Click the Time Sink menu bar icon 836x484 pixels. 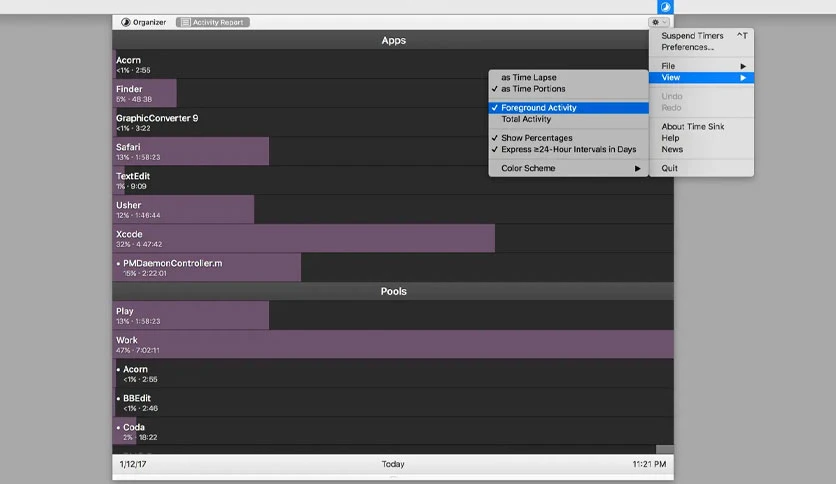coord(665,7)
